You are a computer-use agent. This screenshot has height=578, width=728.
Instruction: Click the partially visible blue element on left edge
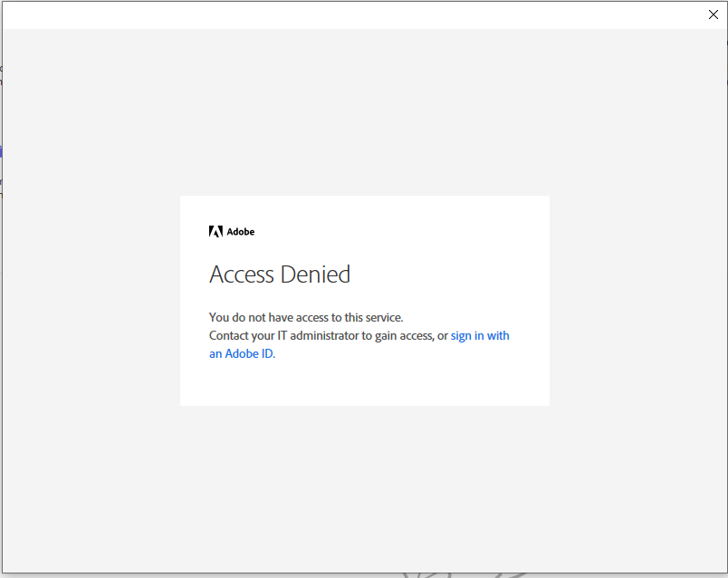(2, 151)
